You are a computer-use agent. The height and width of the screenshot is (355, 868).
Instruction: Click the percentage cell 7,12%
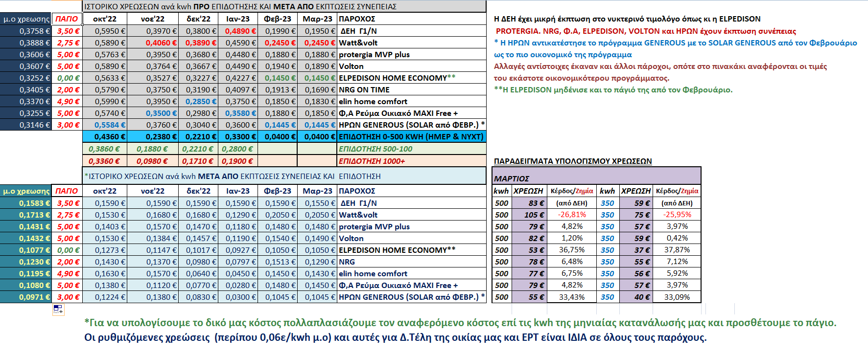coord(677,262)
